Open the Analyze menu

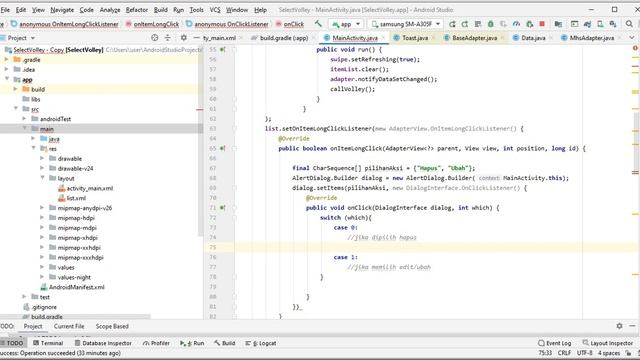click(110, 10)
